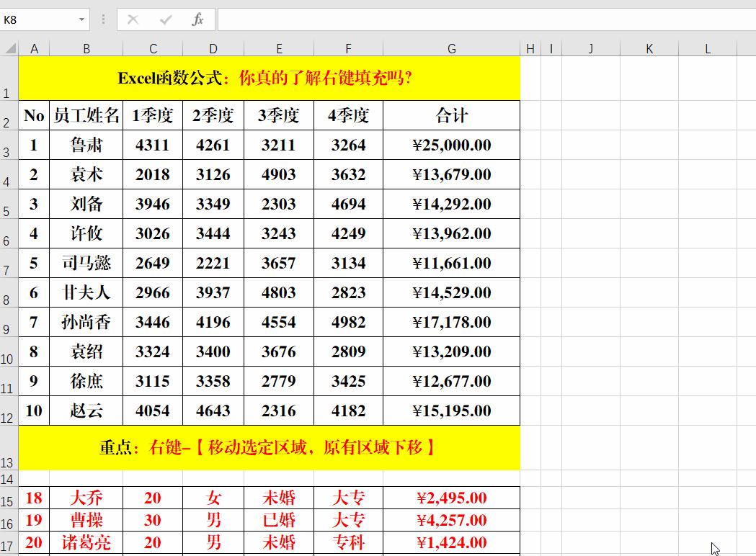Select column G header
Image resolution: width=756 pixels, height=556 pixels.
point(452,48)
